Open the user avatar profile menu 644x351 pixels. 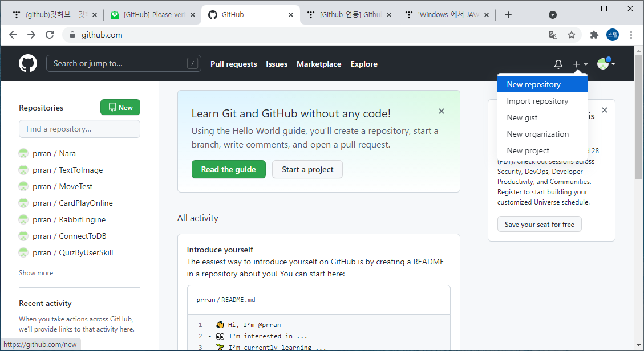[606, 64]
